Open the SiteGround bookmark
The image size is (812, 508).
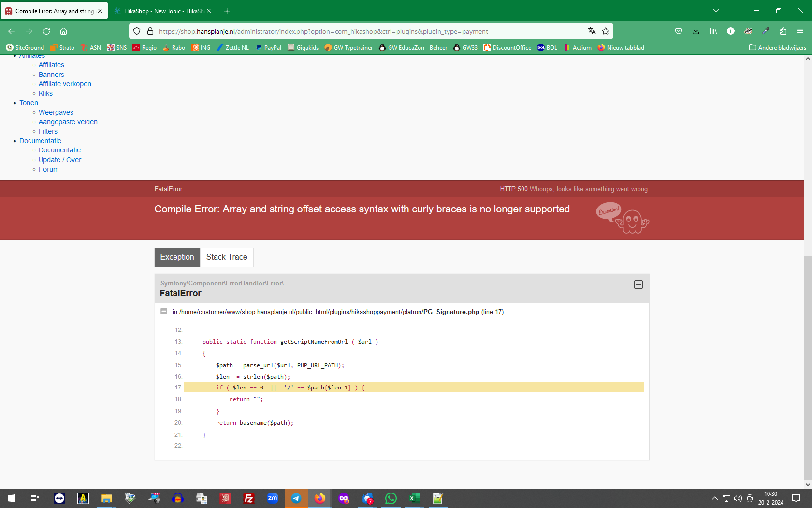(25, 47)
